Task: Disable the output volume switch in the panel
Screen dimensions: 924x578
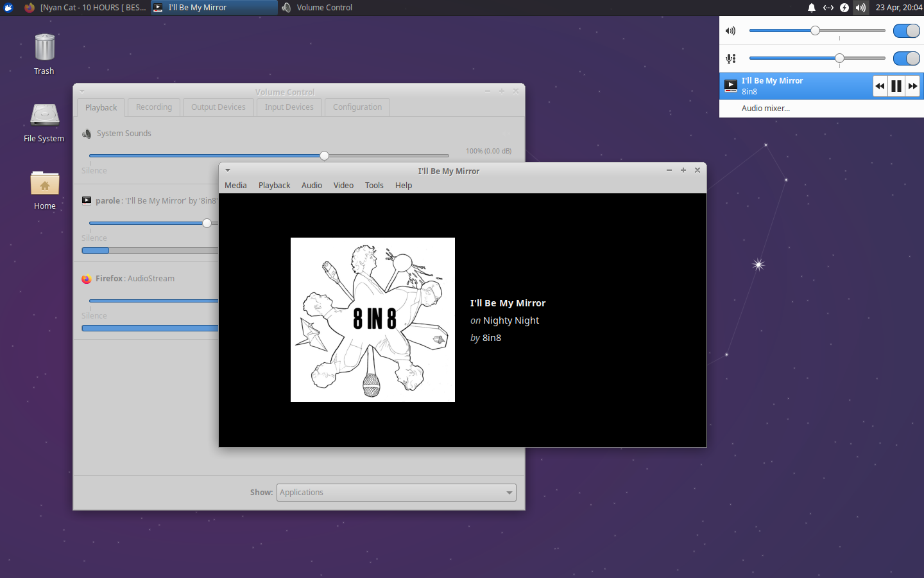Action: (906, 30)
